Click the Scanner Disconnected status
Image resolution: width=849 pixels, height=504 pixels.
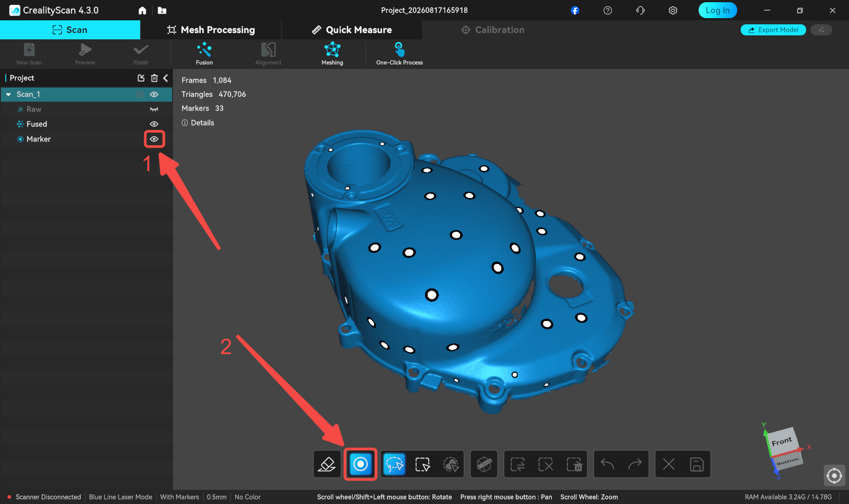(x=44, y=497)
